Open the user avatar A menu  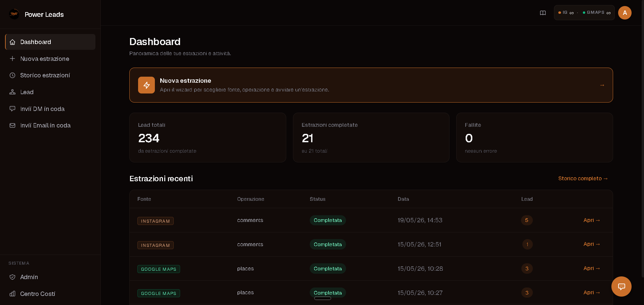625,13
